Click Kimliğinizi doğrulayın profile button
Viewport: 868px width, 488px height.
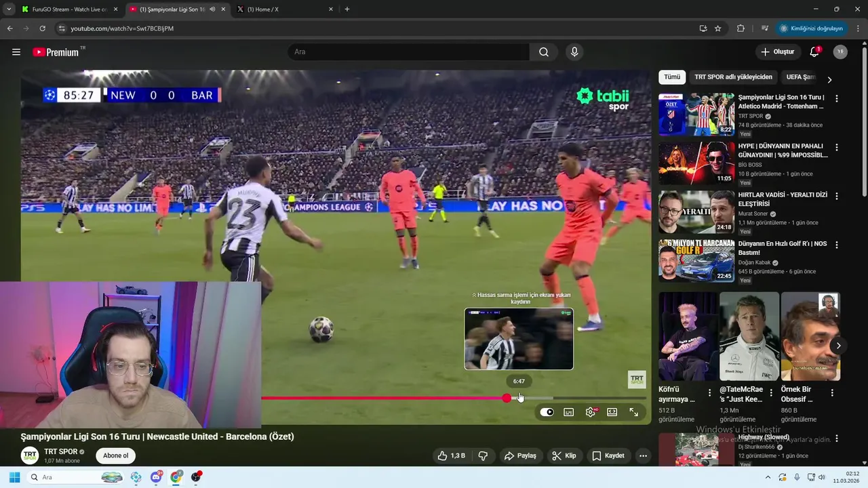coord(811,28)
